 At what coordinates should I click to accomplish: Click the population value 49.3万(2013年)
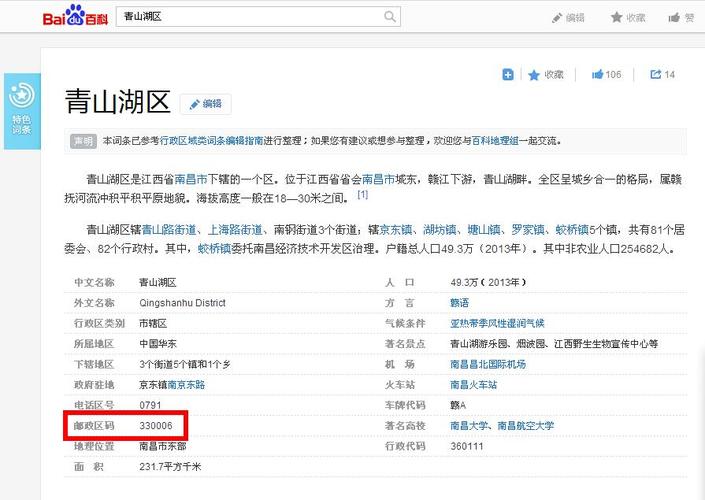[x=488, y=283]
